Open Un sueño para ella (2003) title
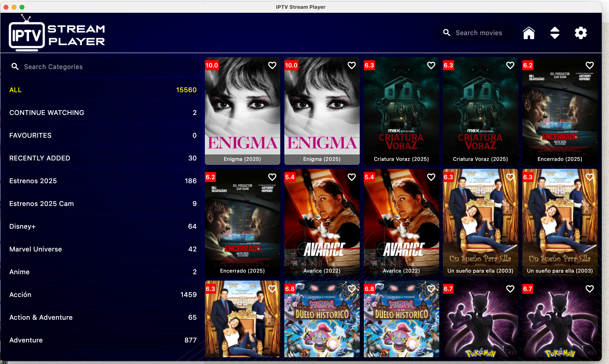609x364 pixels. tap(480, 271)
